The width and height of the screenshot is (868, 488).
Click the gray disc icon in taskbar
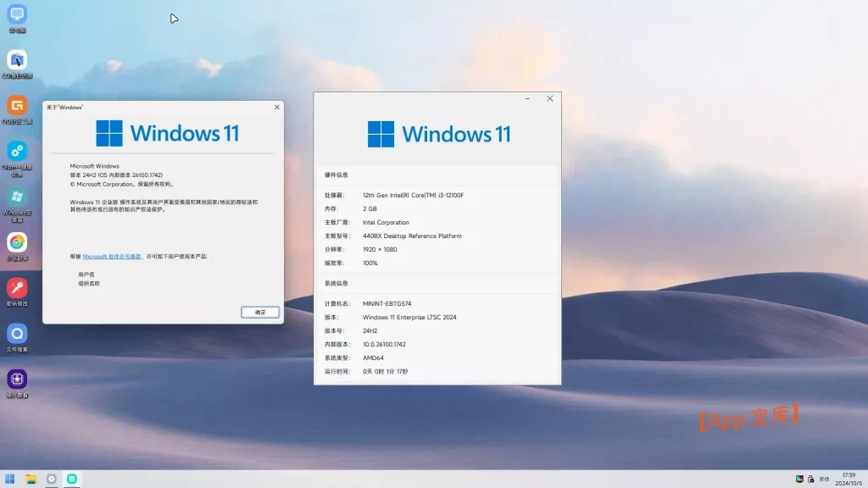52,480
